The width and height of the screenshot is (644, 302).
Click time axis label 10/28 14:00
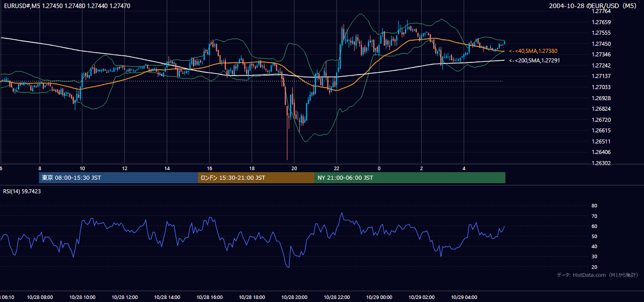click(167, 297)
